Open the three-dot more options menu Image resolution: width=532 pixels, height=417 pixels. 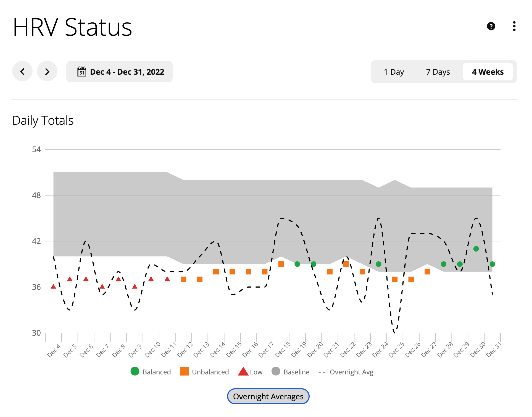[514, 26]
